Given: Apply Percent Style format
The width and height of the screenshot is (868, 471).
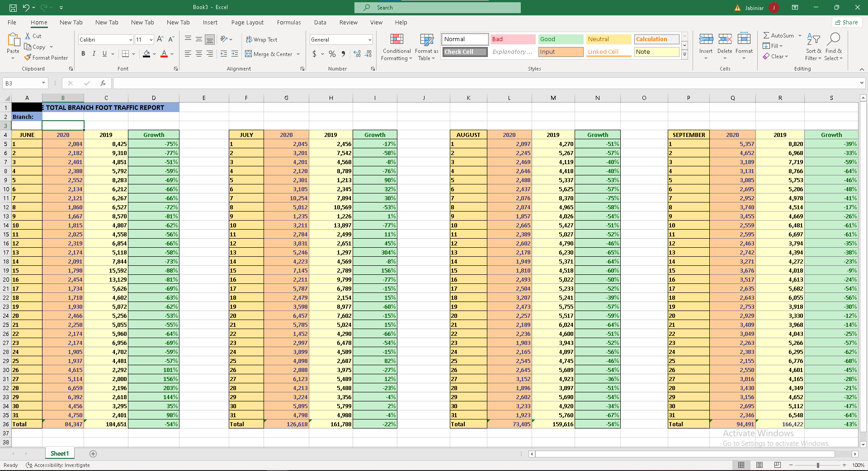Looking at the screenshot, I should [x=332, y=54].
